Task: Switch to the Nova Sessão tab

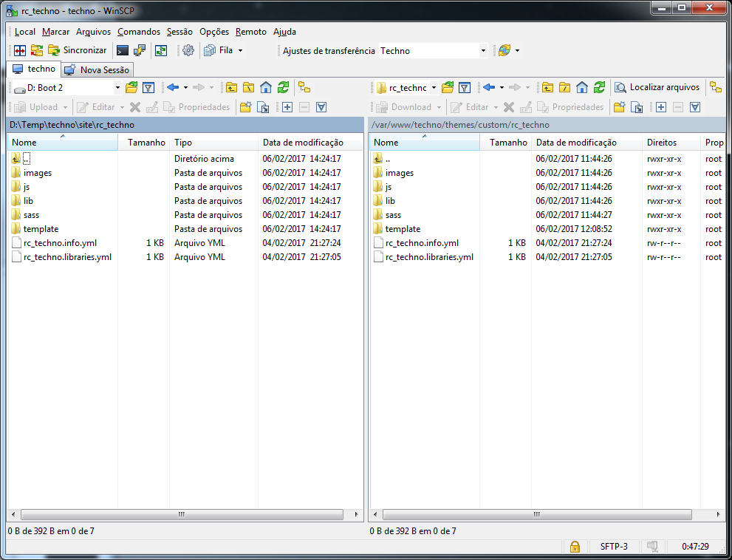Action: coord(97,69)
